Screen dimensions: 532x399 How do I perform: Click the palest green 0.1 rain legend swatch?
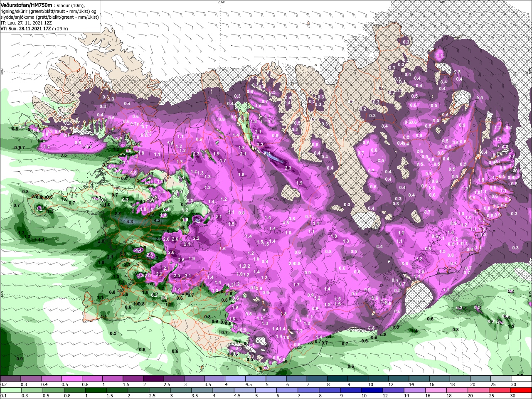coord(10,390)
